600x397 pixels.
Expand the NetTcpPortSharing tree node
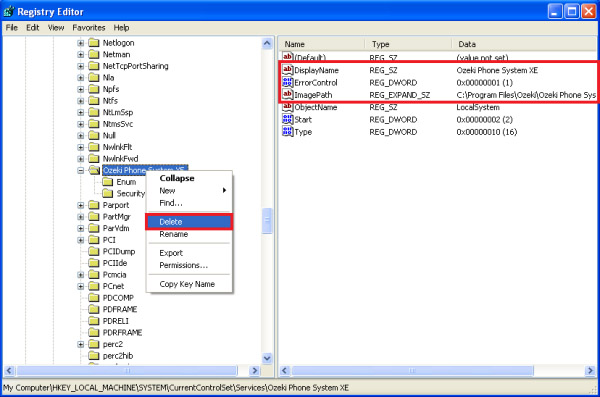click(x=80, y=66)
